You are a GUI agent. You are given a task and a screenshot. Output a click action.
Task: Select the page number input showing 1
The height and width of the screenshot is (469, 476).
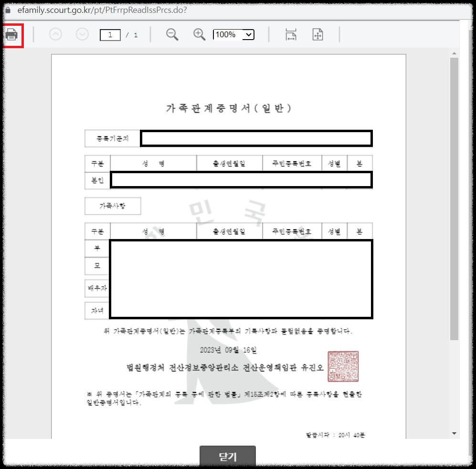109,34
